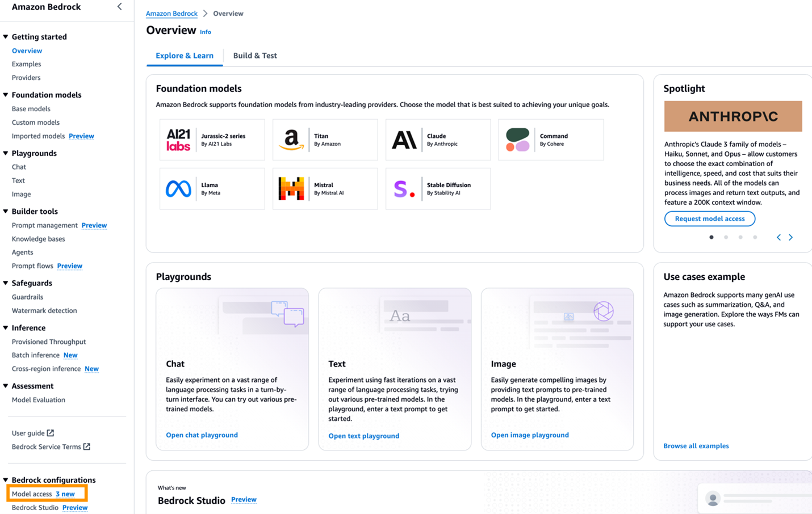Open Providers in the sidebar
Image resolution: width=812 pixels, height=514 pixels.
[26, 78]
